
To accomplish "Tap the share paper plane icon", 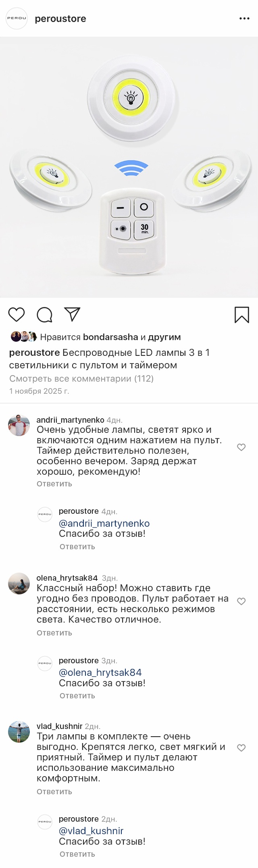I will coord(73,314).
